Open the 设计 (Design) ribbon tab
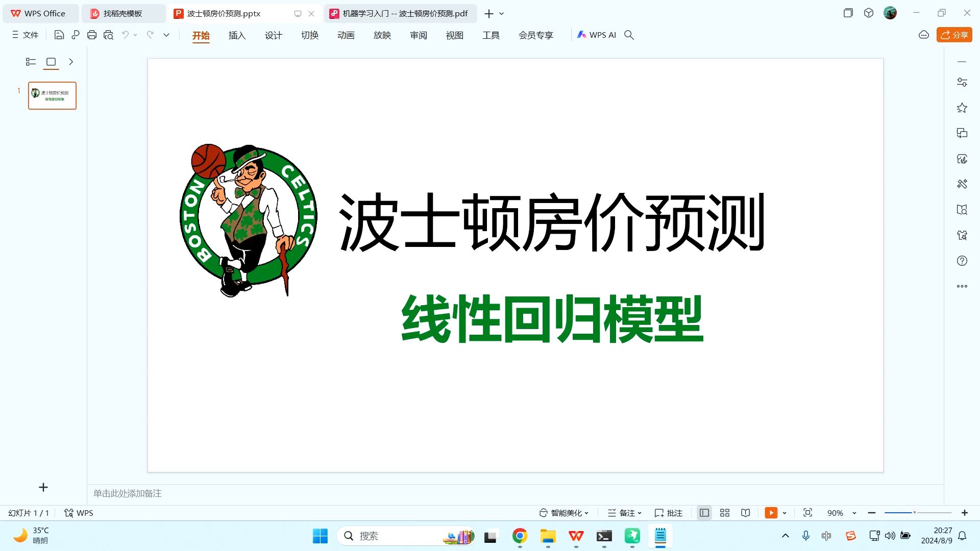980x551 pixels. (x=274, y=35)
